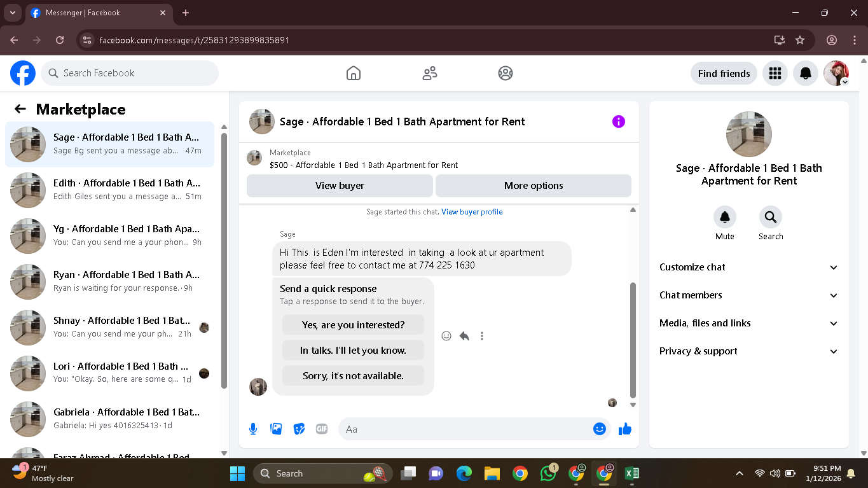Choose a sticker with the sticker icon
Image resolution: width=868 pixels, height=488 pixels.
pyautogui.click(x=299, y=429)
